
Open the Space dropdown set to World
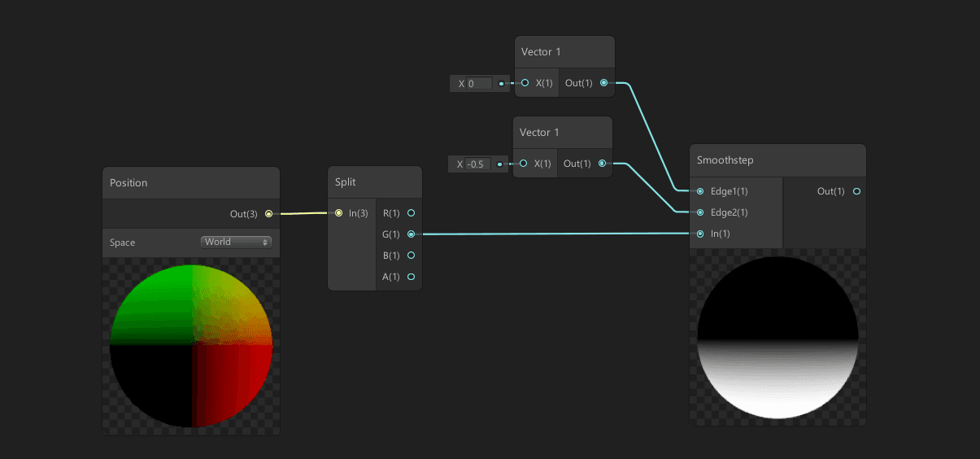pyautogui.click(x=236, y=242)
